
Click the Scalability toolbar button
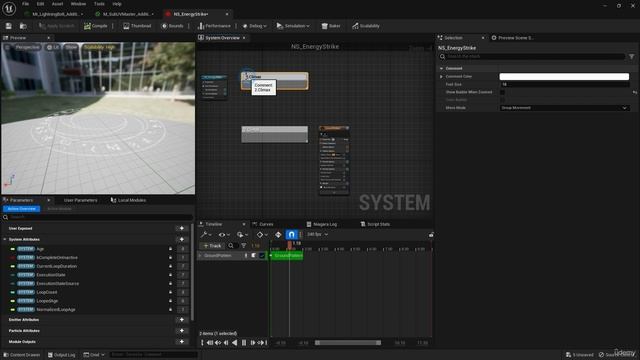(x=366, y=26)
